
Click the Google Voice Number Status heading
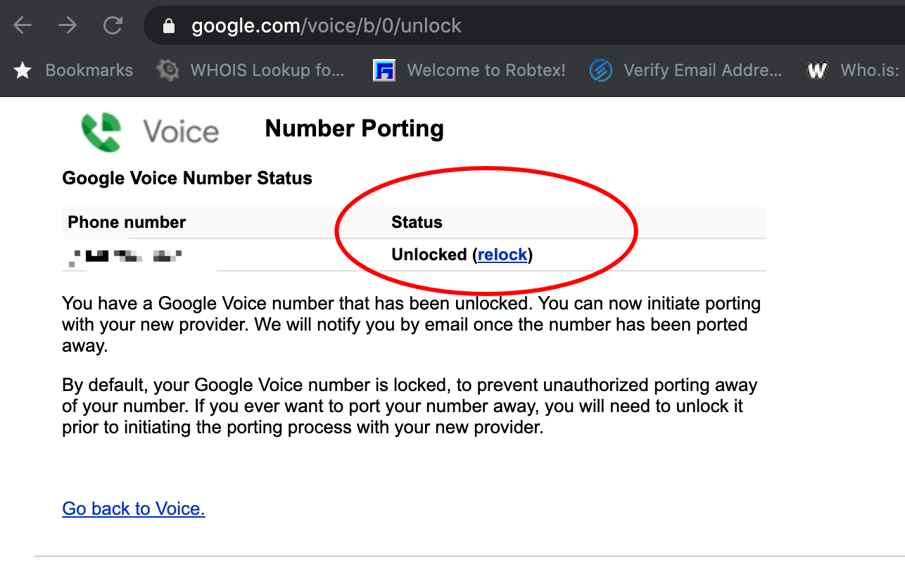pyautogui.click(x=187, y=178)
